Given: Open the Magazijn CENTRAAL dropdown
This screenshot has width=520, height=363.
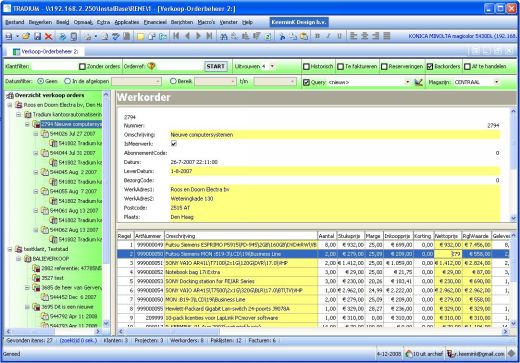Looking at the screenshot, I should (496, 82).
